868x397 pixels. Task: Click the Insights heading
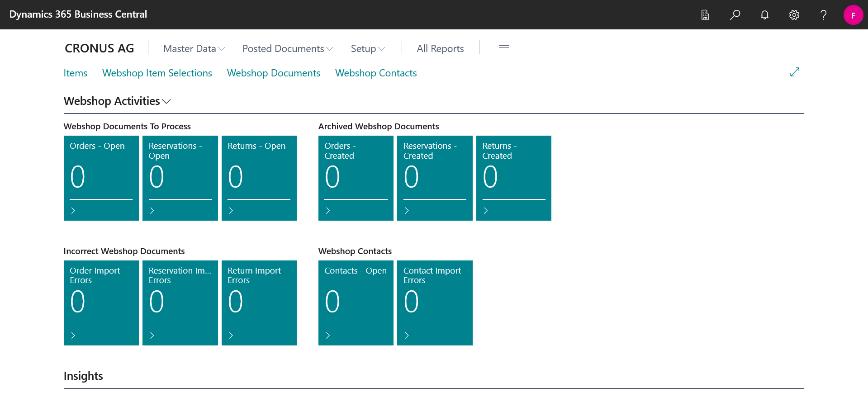coord(83,376)
